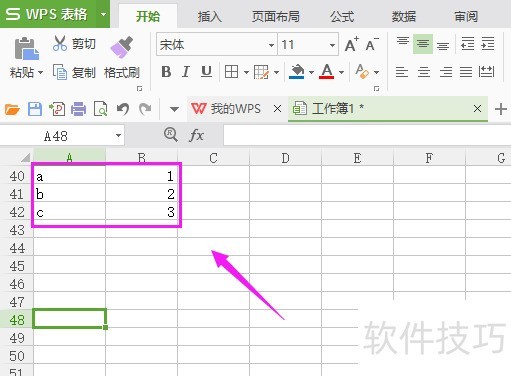Click the Format Painter brush icon

122,47
